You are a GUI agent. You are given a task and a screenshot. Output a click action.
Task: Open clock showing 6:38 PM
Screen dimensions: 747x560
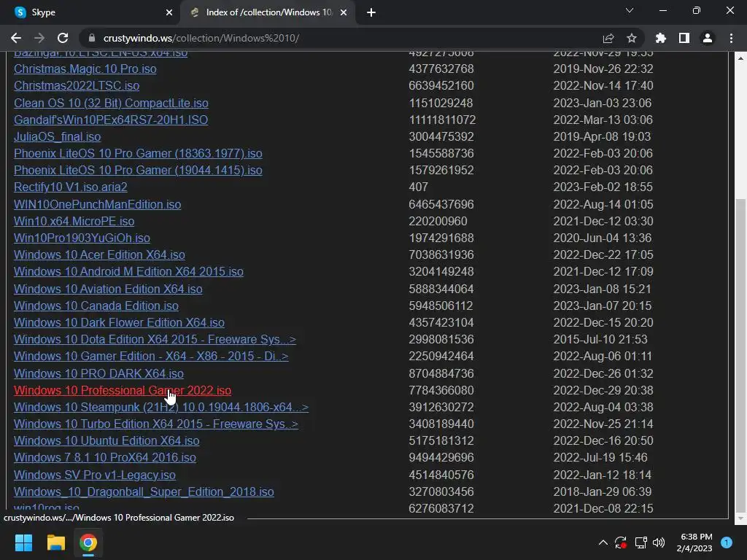pyautogui.click(x=694, y=542)
